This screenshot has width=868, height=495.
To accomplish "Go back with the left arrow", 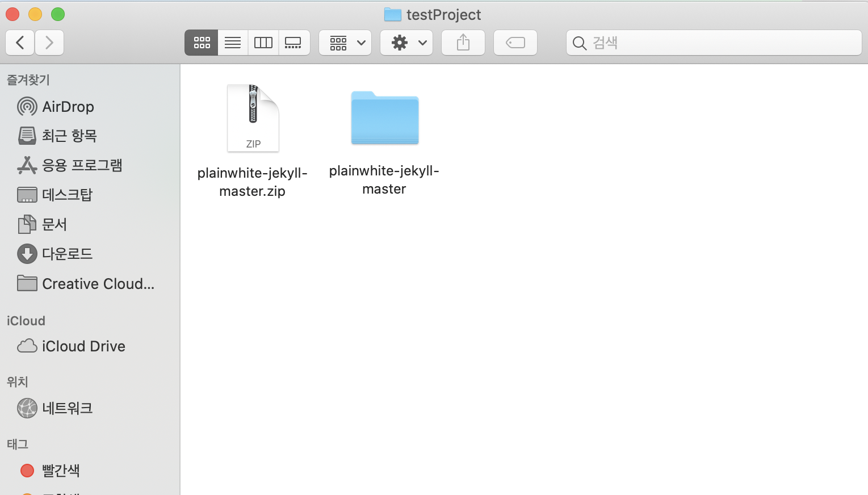I will [20, 43].
